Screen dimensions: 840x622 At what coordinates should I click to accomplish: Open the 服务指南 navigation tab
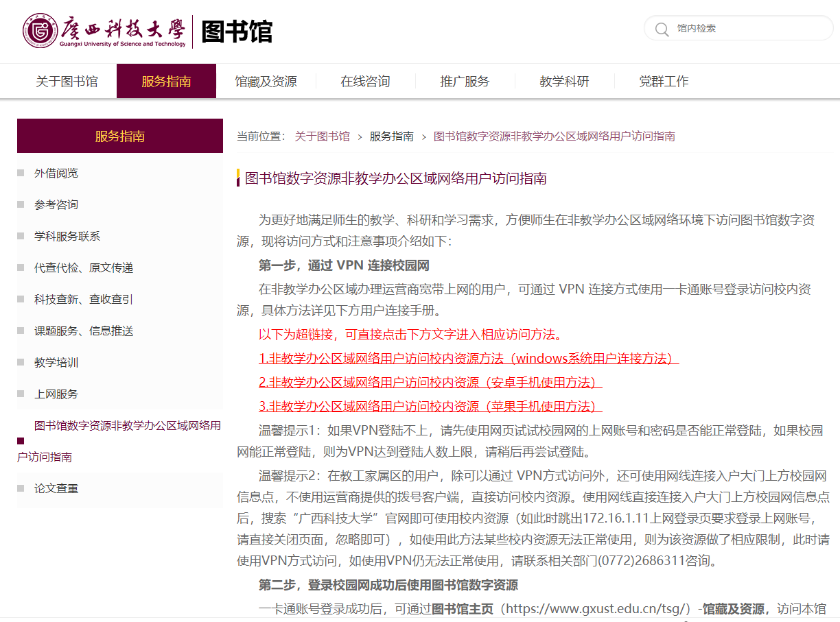[x=166, y=82]
